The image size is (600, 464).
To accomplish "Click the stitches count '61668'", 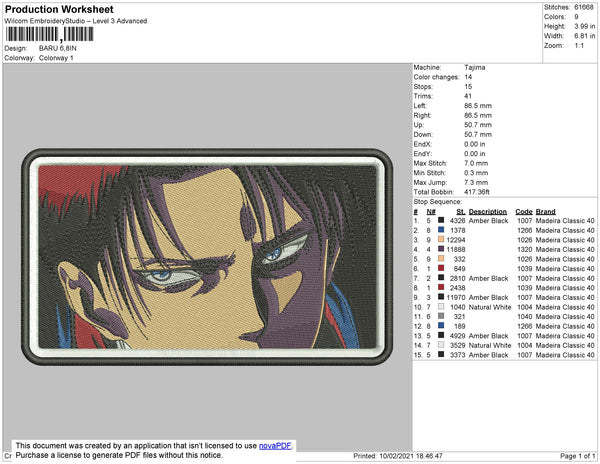I will [584, 7].
